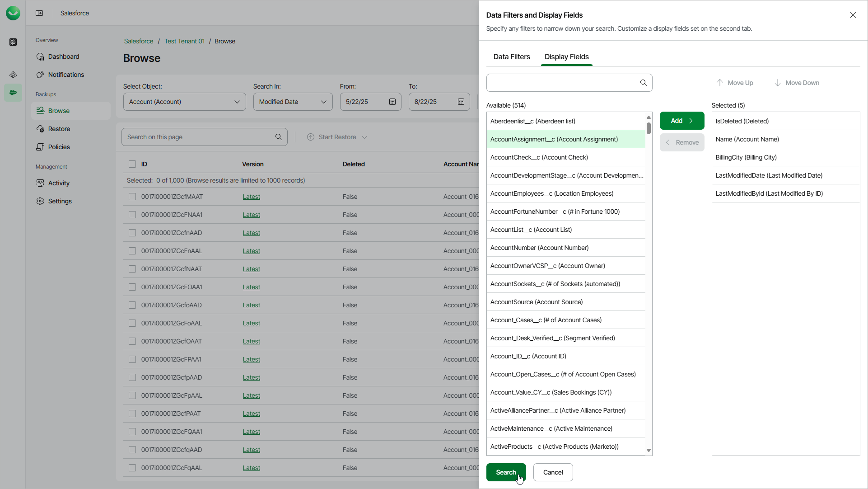
Task: Open the Search In Modified Date dropdown
Action: tap(293, 102)
